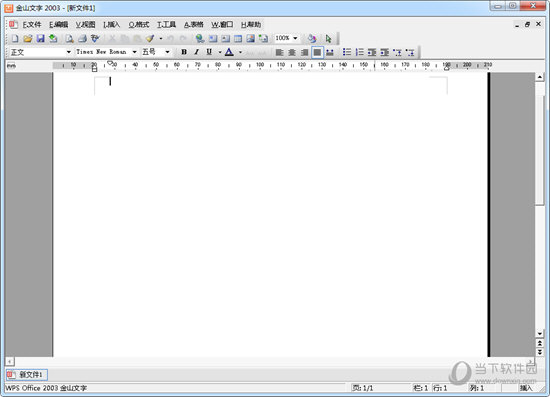Toggle italic formatting
This screenshot has height=397, width=550.
pos(196,52)
